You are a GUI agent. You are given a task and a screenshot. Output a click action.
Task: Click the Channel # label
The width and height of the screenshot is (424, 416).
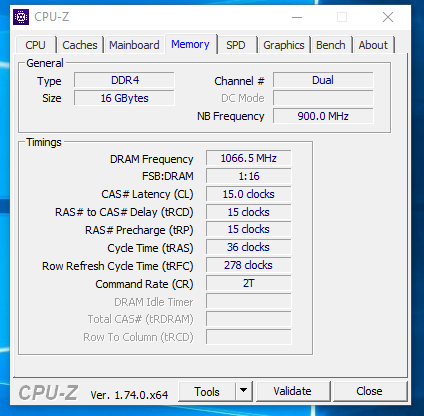coord(239,81)
